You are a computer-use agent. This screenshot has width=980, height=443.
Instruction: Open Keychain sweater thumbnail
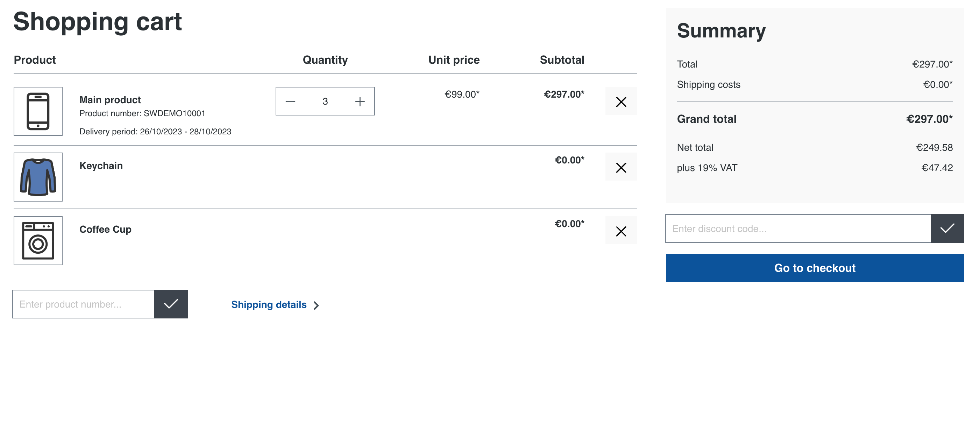coord(38,177)
